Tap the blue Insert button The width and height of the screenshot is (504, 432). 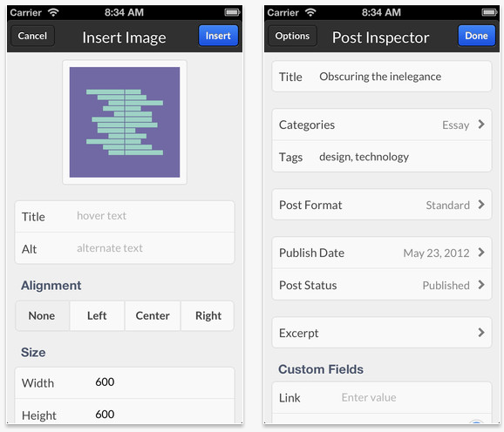218,36
